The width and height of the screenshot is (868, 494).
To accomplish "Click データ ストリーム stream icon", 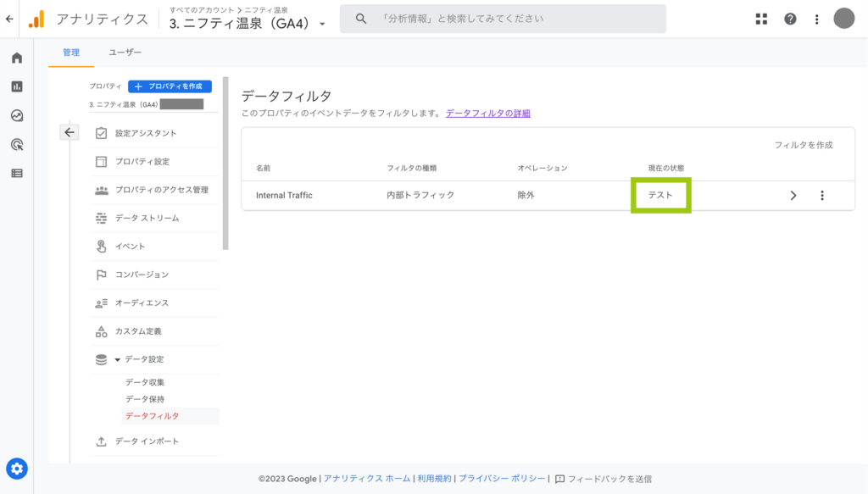I will click(x=102, y=218).
